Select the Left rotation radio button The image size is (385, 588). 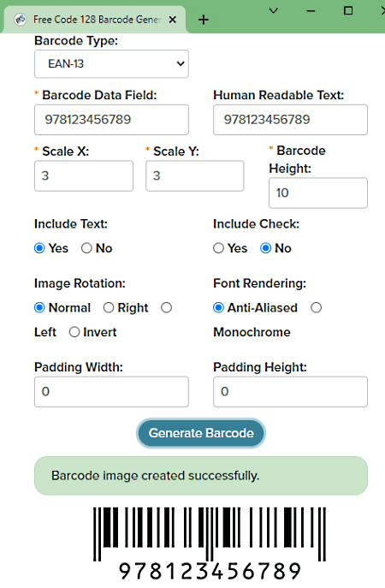(x=167, y=307)
